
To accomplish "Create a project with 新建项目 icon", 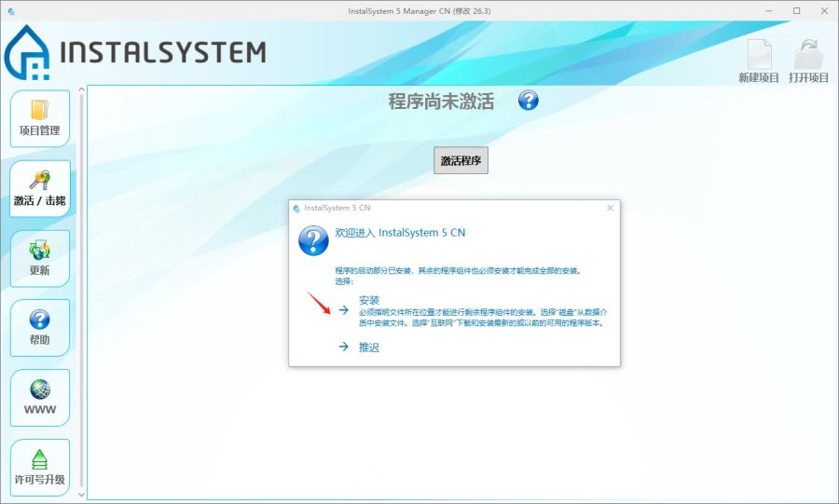I will [x=758, y=61].
